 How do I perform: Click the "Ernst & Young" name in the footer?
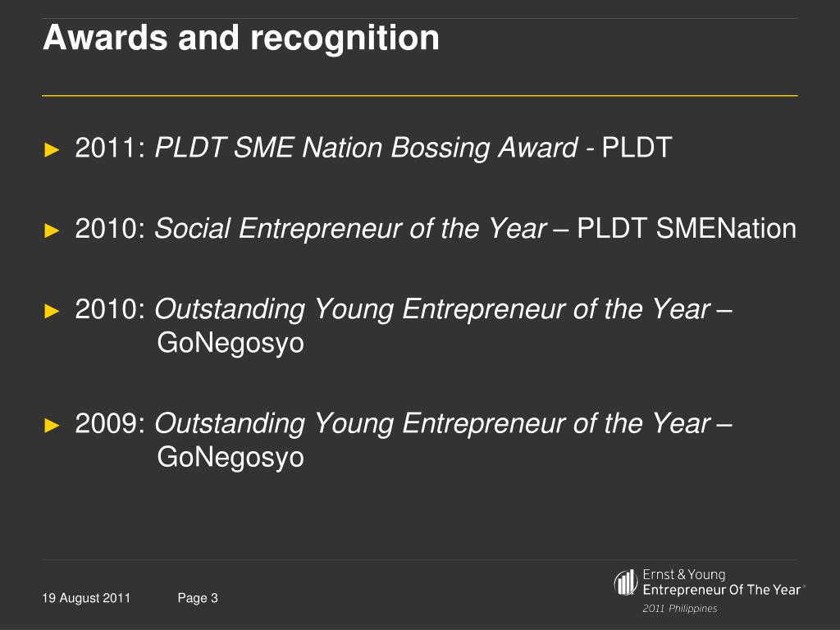click(x=683, y=575)
